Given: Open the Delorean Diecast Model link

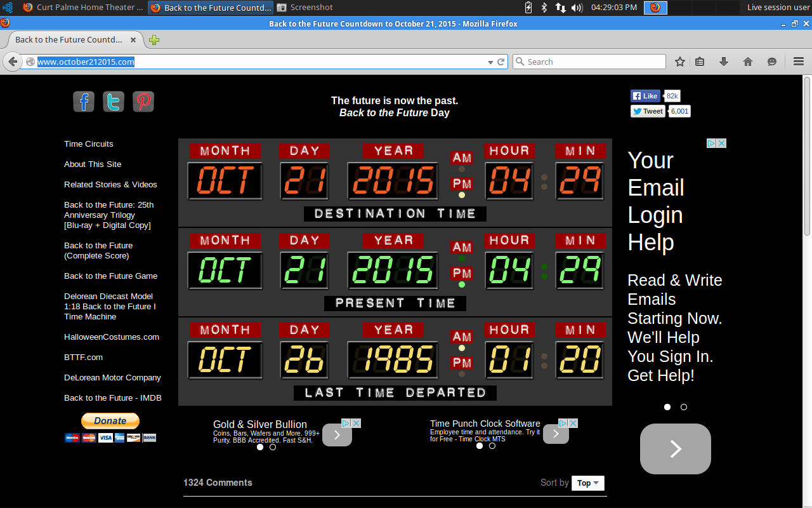Looking at the screenshot, I should click(x=110, y=307).
